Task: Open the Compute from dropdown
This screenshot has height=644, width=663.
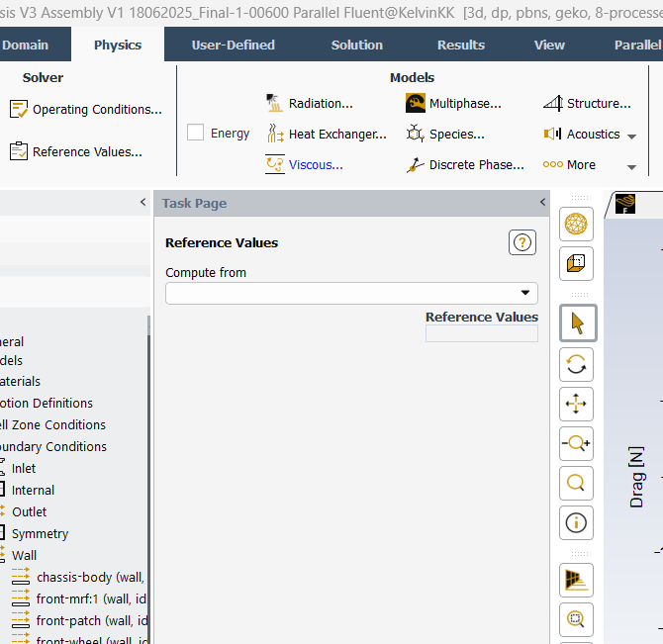Action: point(351,293)
